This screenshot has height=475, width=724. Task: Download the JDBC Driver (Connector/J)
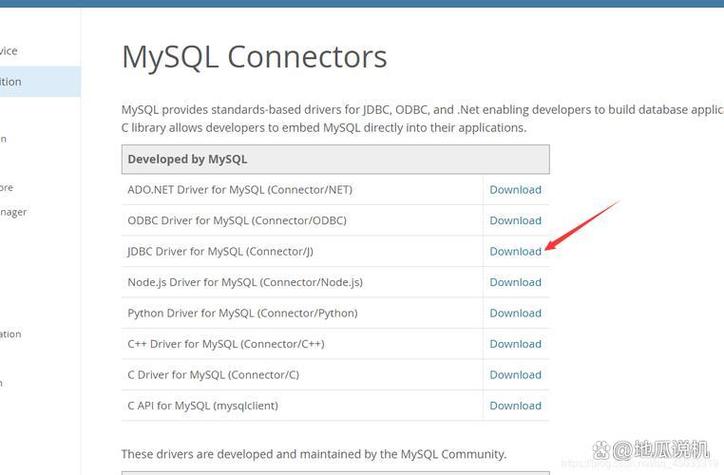(x=515, y=252)
